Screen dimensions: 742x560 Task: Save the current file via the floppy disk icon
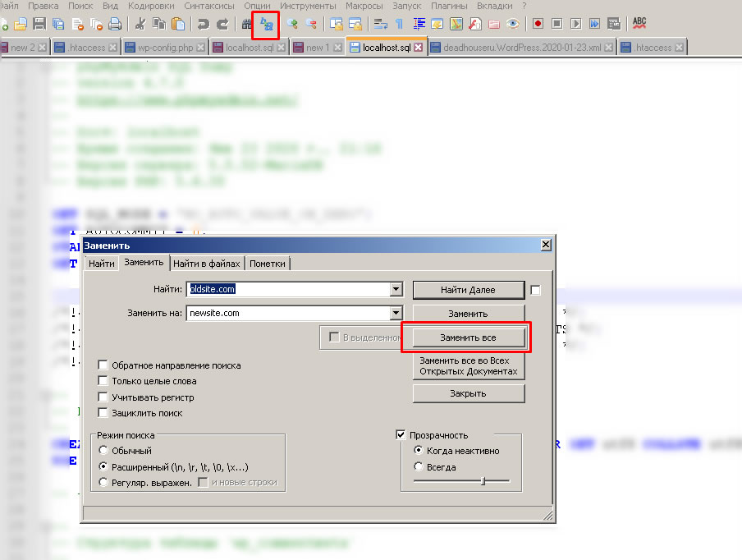click(39, 24)
